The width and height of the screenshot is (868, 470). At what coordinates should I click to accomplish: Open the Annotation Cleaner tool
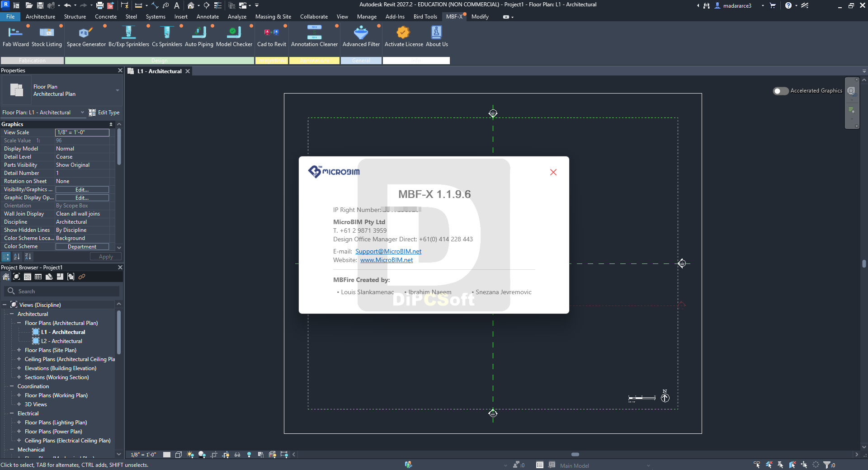click(x=314, y=36)
